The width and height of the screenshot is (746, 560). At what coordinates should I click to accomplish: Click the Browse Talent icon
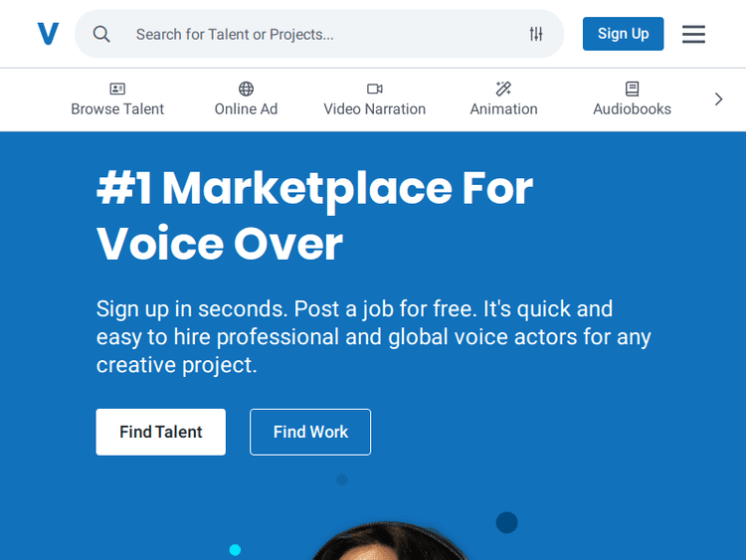[117, 89]
